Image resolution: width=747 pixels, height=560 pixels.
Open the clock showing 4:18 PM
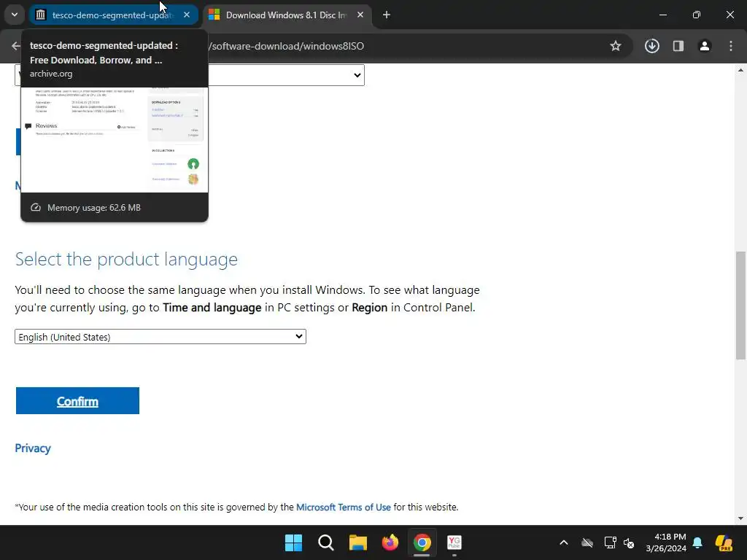tap(666, 542)
